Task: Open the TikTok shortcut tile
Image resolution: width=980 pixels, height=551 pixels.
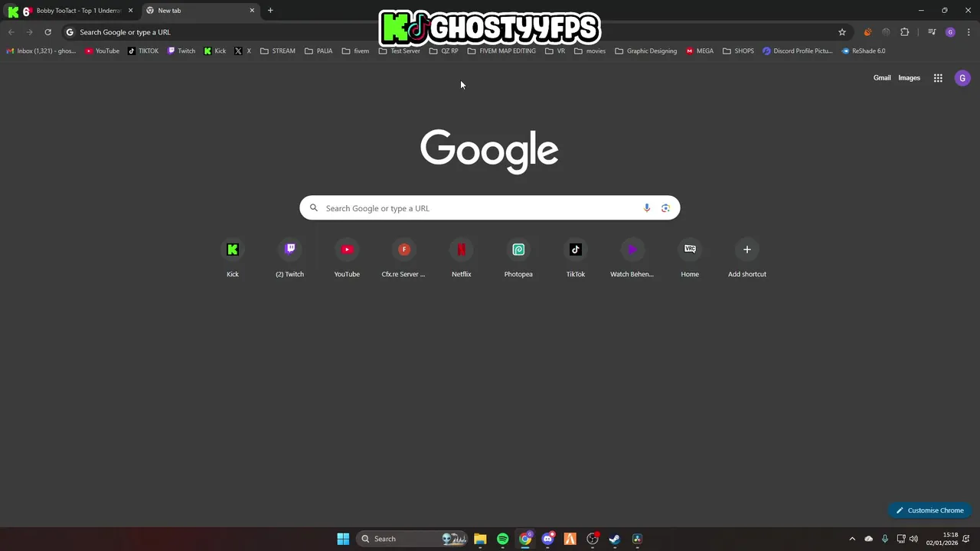Action: (575, 259)
